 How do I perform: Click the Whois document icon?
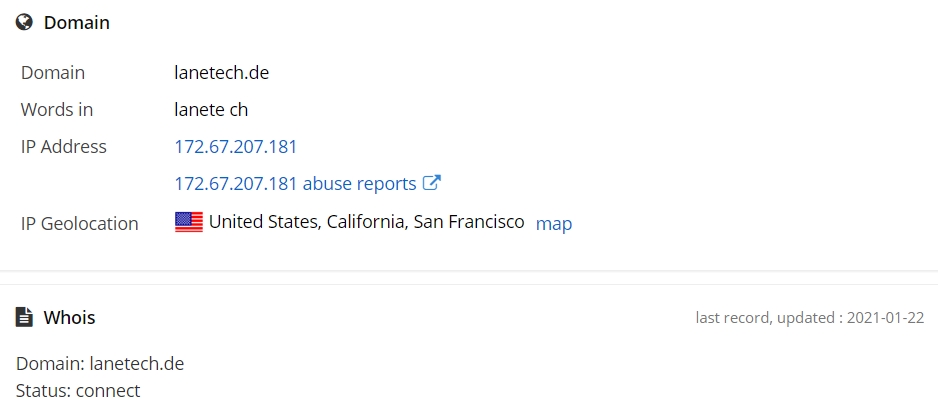pos(24,317)
